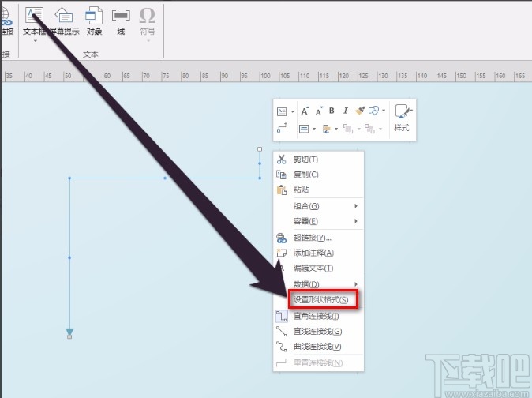This screenshot has height=398, width=532.
Task: Click the greyed 重置连接线(N) menu entry
Action: pos(319,363)
